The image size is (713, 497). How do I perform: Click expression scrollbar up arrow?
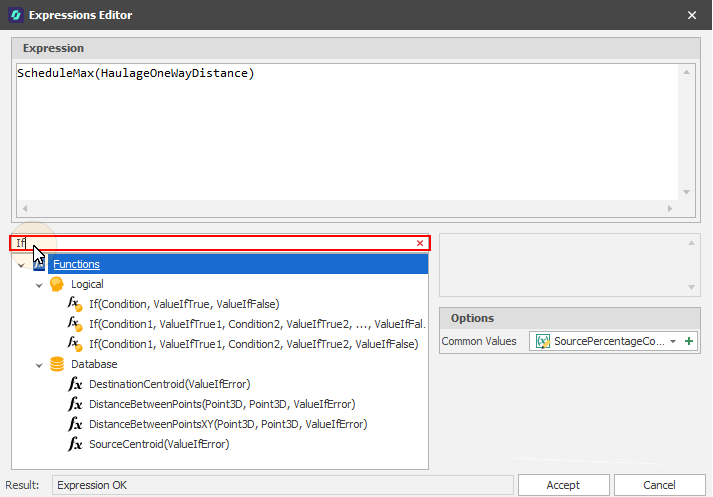687,72
